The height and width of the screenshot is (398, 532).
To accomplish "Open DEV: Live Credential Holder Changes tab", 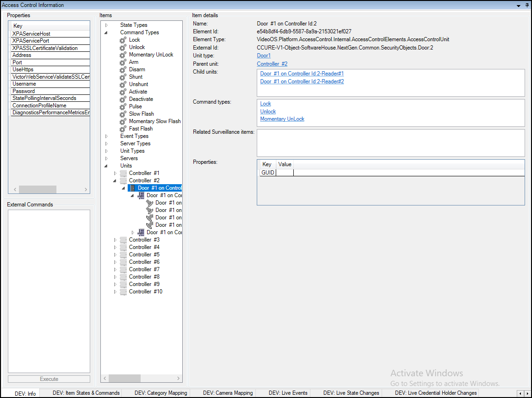I will [x=436, y=393].
